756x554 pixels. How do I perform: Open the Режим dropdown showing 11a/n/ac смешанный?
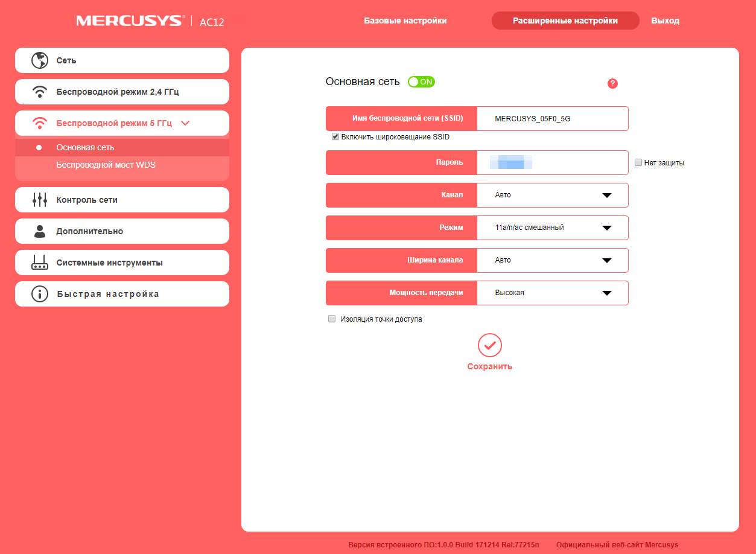(553, 228)
